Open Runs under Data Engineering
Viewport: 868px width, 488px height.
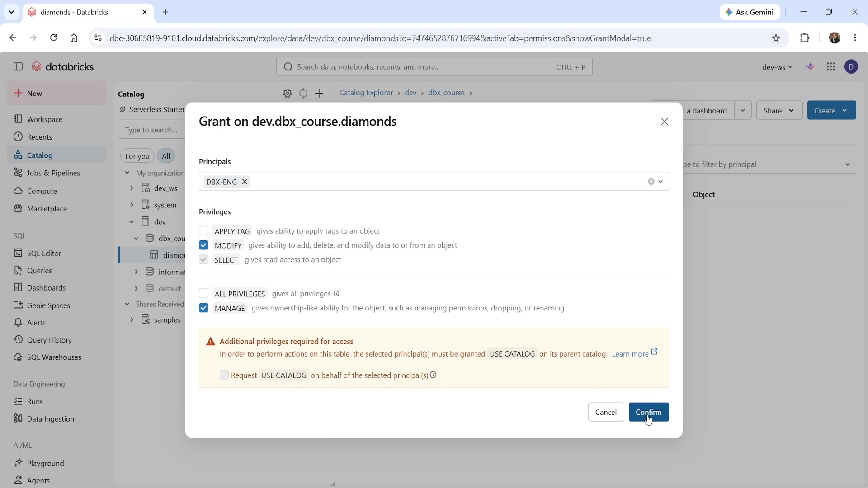pos(57,402)
